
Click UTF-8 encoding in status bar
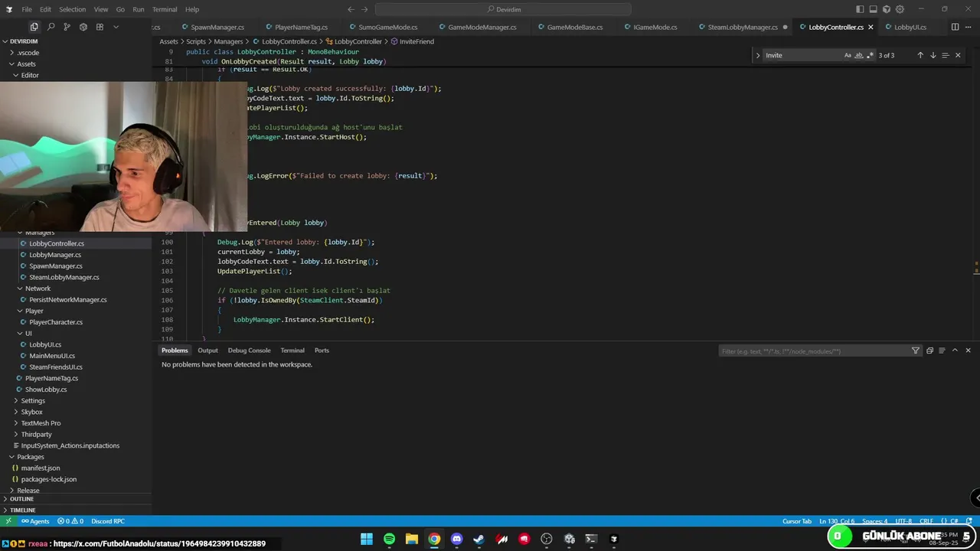(903, 521)
